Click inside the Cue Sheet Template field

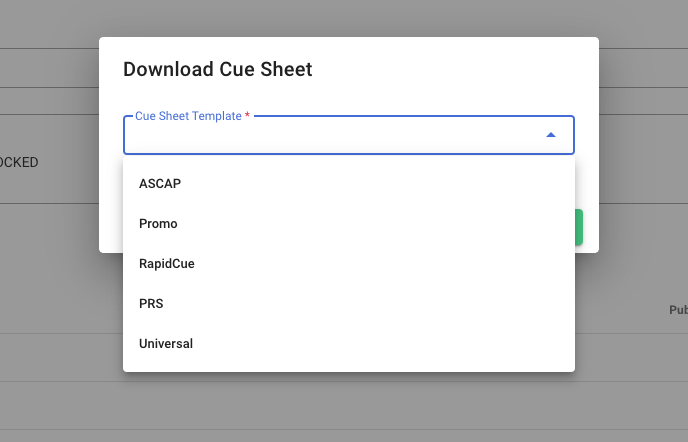(330, 136)
